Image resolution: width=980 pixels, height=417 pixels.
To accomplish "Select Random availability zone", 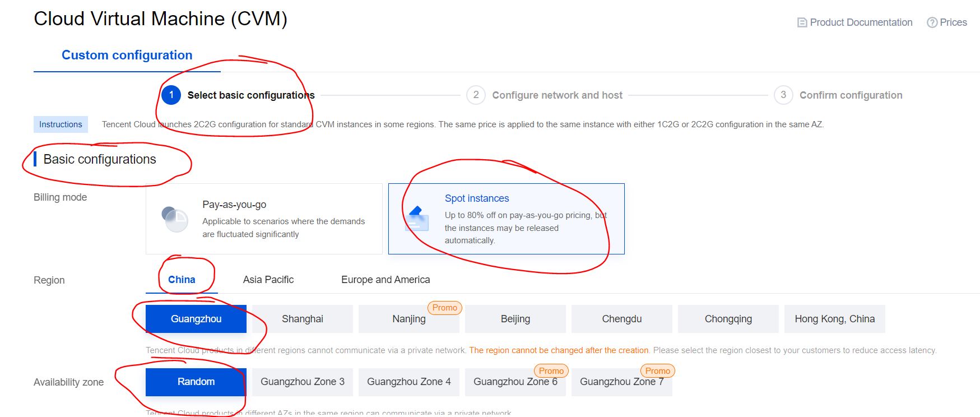I will [x=196, y=382].
